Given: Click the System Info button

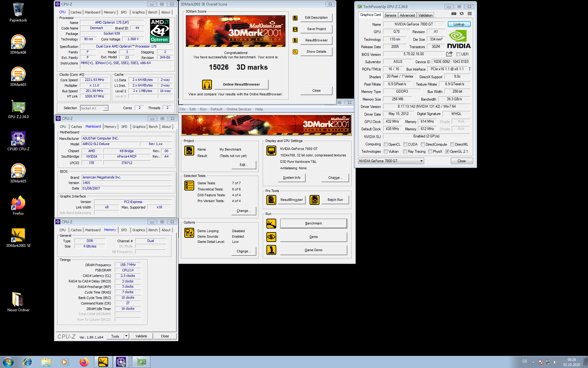Looking at the screenshot, I should pyautogui.click(x=292, y=178).
